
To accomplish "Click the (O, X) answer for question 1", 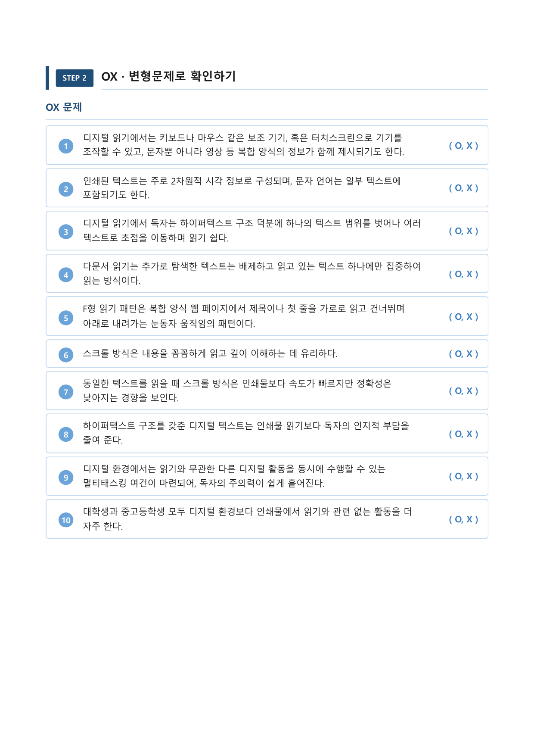I will (463, 146).
